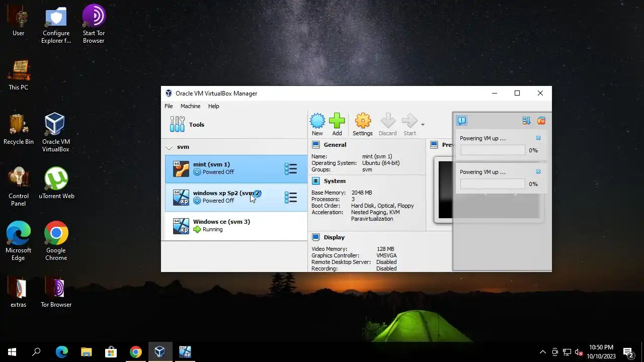Click the Graphics Controller value VMSVGA
This screenshot has height=362, width=644.
(386, 256)
